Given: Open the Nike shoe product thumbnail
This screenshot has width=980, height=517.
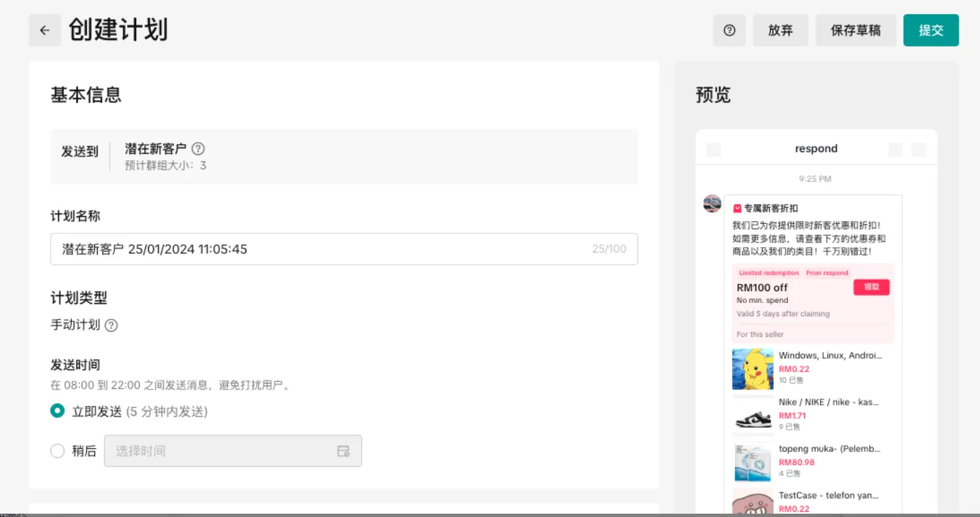Looking at the screenshot, I should (753, 415).
